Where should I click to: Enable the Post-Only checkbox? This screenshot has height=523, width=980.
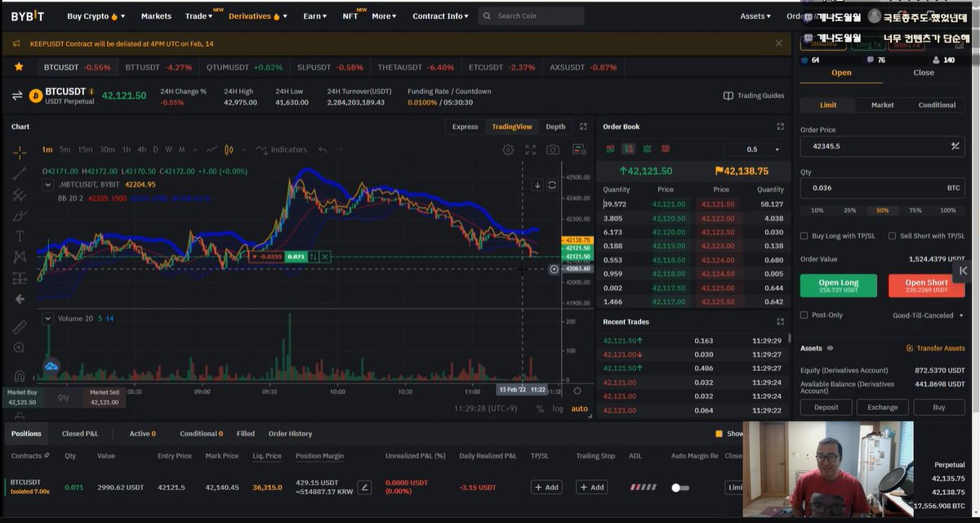click(x=805, y=315)
